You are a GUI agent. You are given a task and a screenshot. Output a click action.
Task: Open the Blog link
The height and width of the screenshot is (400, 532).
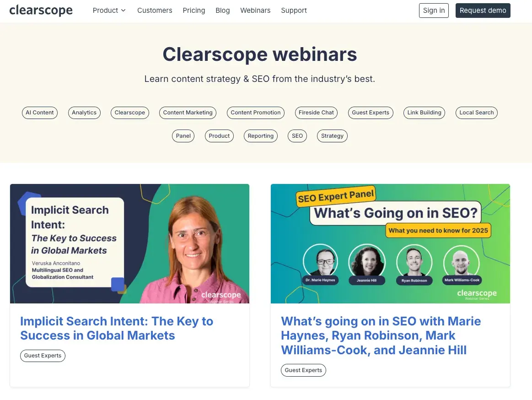click(x=223, y=11)
